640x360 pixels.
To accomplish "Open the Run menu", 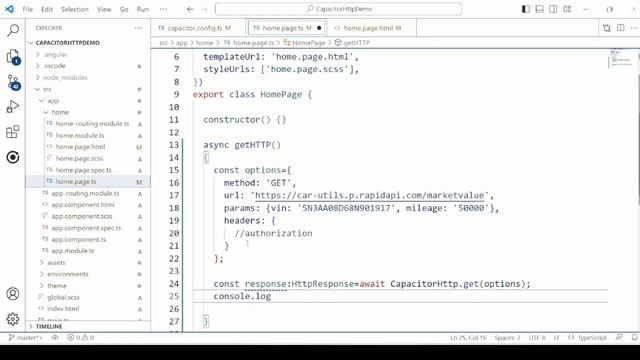I will click(x=142, y=9).
